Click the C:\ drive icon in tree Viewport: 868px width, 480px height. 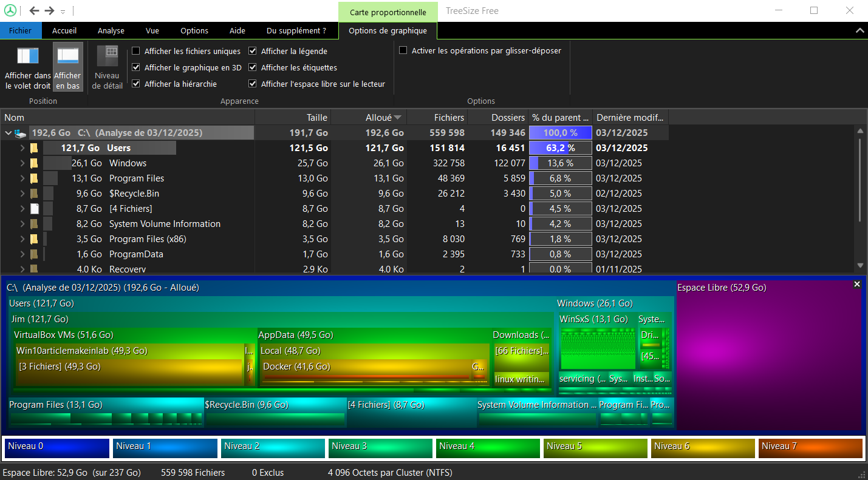[x=21, y=133]
